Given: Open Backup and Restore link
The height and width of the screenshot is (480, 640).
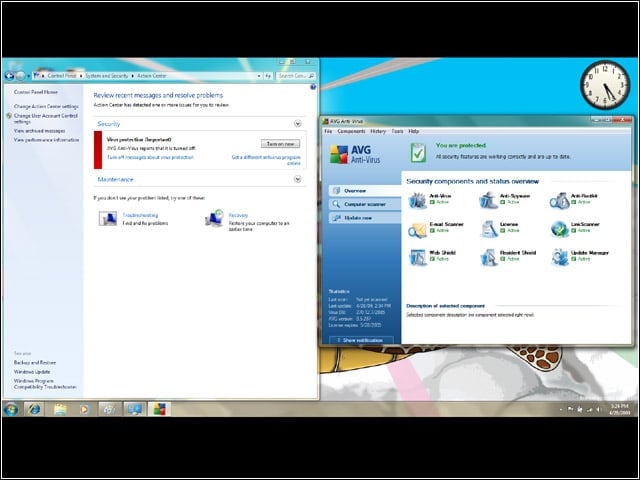Looking at the screenshot, I should click(x=35, y=362).
